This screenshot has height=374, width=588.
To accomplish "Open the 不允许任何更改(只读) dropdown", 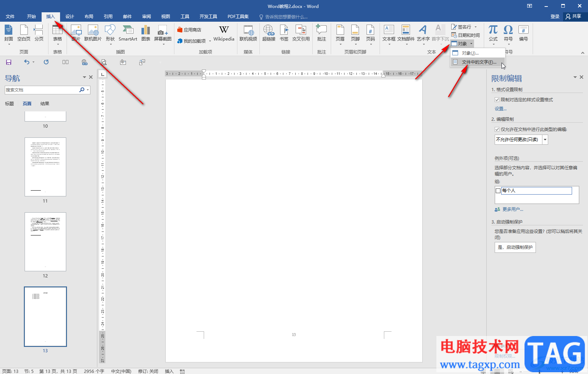I will pyautogui.click(x=545, y=140).
